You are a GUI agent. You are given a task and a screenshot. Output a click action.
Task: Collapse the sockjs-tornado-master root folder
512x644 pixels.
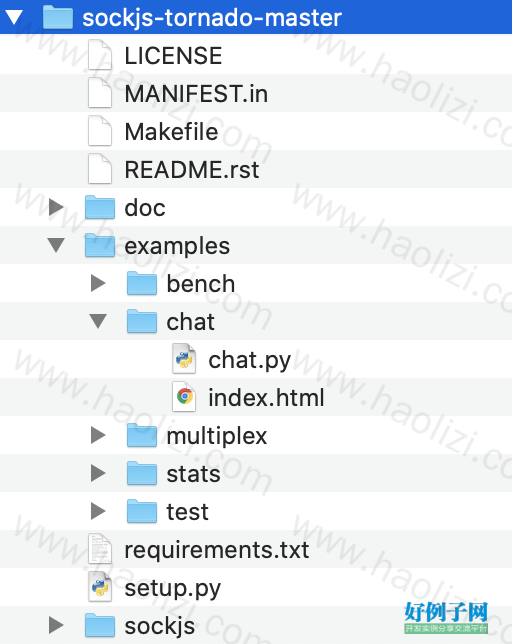14,17
